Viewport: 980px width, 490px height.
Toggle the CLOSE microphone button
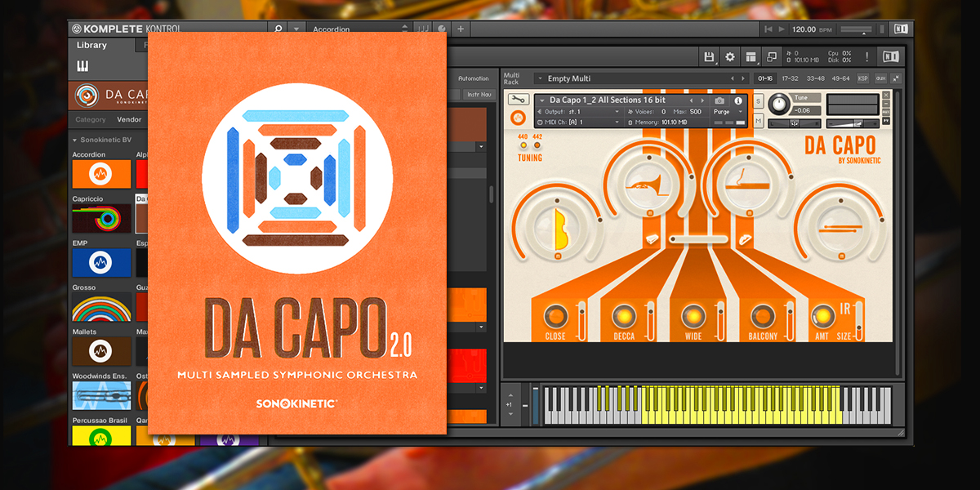tap(555, 317)
